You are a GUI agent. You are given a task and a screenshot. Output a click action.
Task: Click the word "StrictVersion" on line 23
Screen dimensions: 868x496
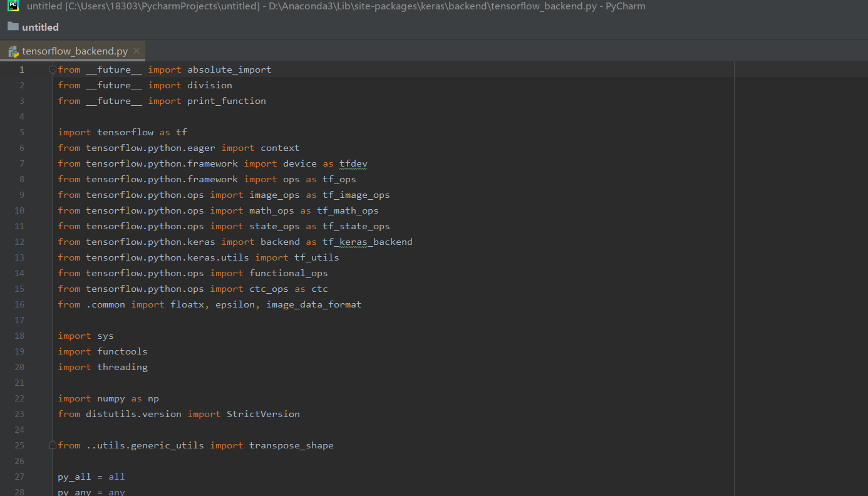pos(263,414)
